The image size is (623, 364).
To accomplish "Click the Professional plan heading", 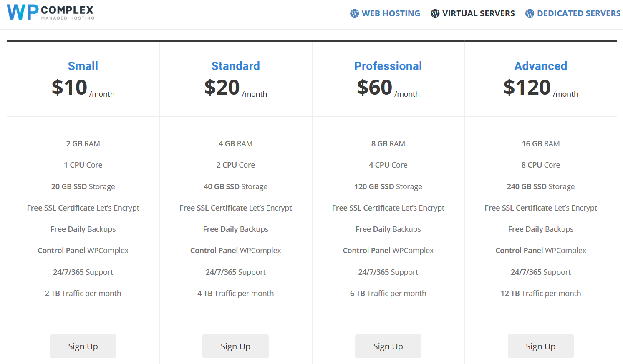I will (x=388, y=66).
